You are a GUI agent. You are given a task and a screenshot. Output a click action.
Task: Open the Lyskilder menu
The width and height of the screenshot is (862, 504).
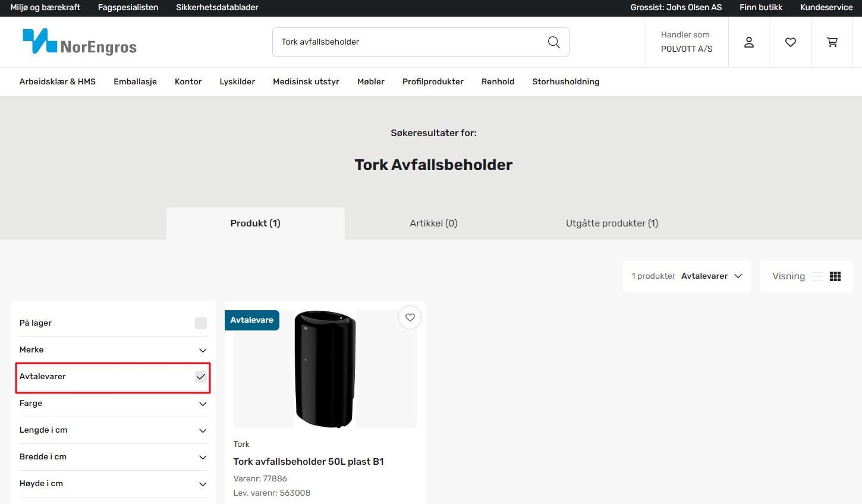pyautogui.click(x=237, y=81)
